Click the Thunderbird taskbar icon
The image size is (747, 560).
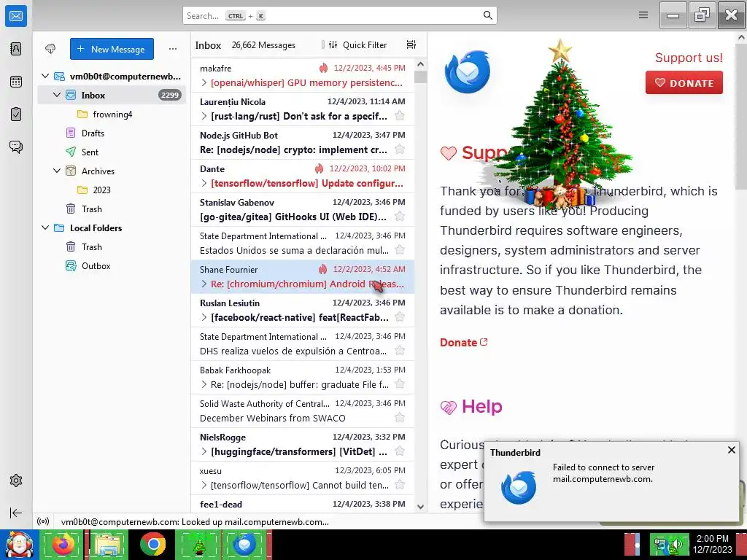pos(244,544)
